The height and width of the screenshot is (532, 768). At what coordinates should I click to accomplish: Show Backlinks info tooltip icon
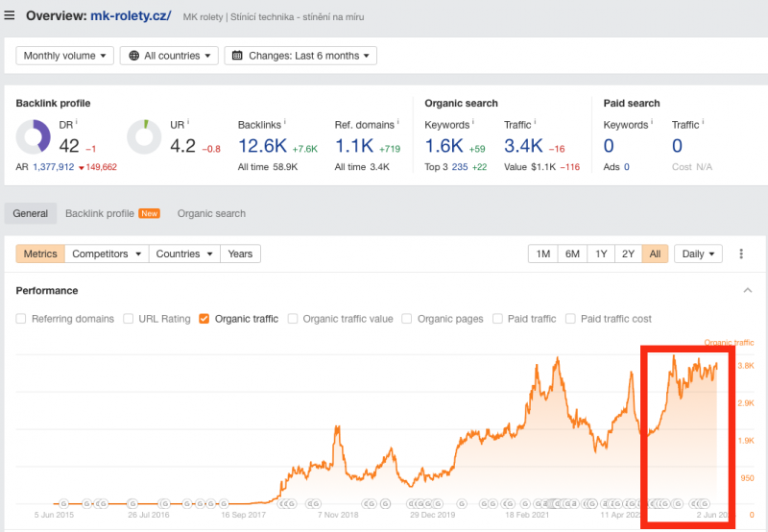[x=284, y=122]
